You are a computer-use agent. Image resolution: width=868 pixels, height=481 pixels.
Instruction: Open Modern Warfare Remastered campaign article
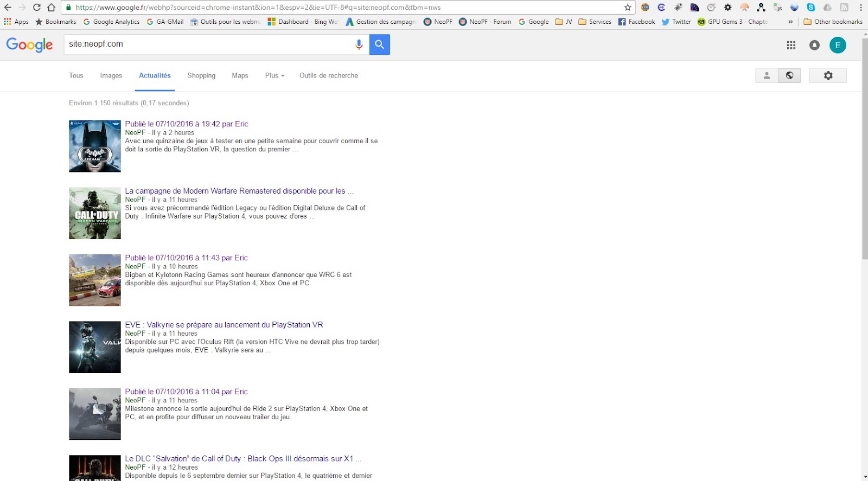239,191
